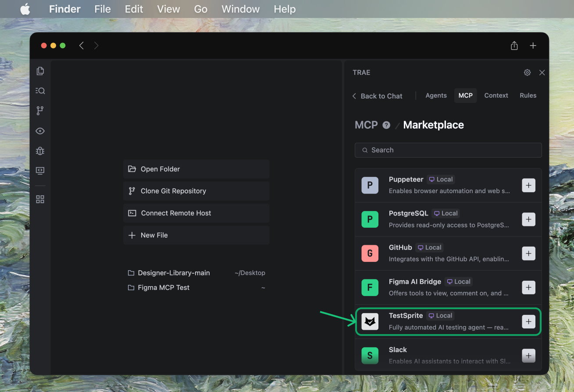Switch to the Agents tab
The image size is (574, 392).
[436, 95]
